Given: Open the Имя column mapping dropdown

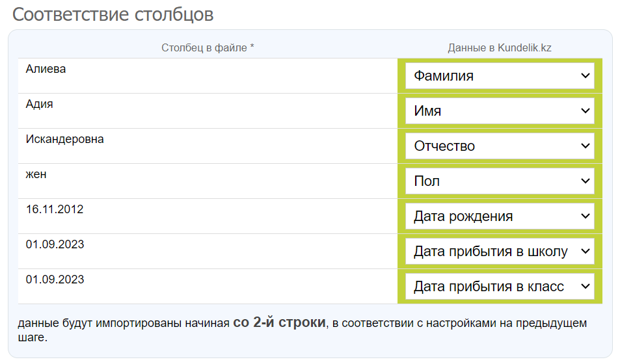Looking at the screenshot, I should (x=499, y=111).
